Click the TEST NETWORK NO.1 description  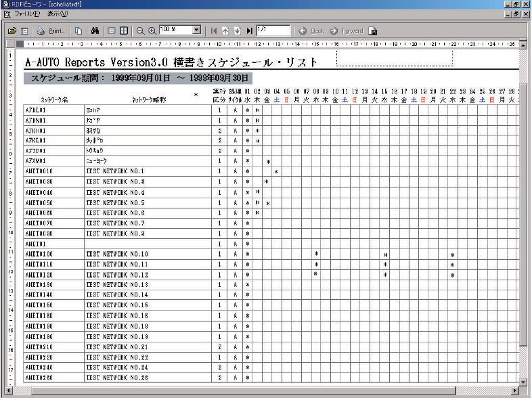tap(115, 171)
